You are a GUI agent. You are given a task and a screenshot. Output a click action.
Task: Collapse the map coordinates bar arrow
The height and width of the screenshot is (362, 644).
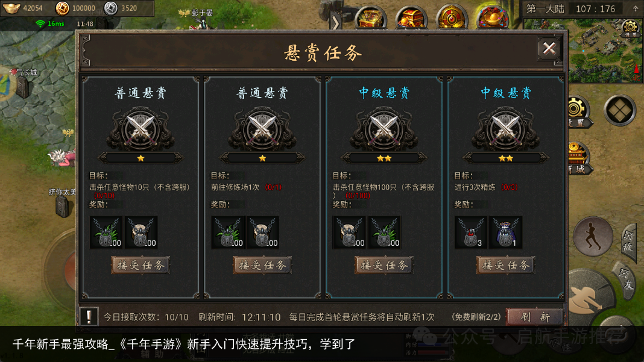coord(635,8)
